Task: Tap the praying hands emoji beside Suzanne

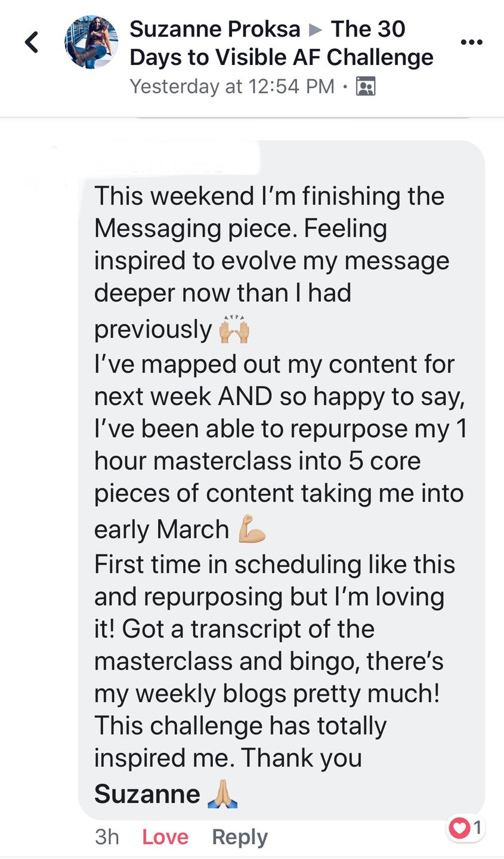Action: coord(222,794)
